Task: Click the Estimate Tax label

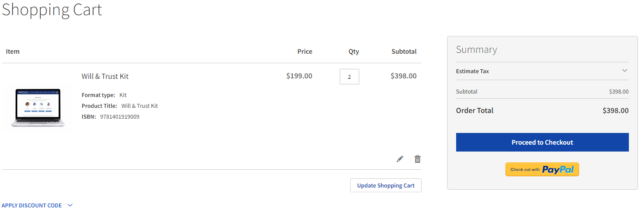Action: 473,71
